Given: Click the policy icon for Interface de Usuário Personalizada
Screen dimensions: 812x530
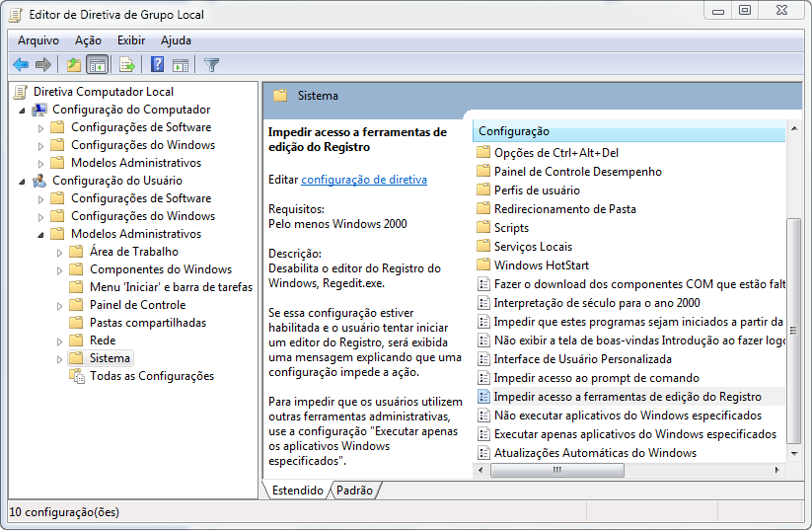Looking at the screenshot, I should [483, 359].
